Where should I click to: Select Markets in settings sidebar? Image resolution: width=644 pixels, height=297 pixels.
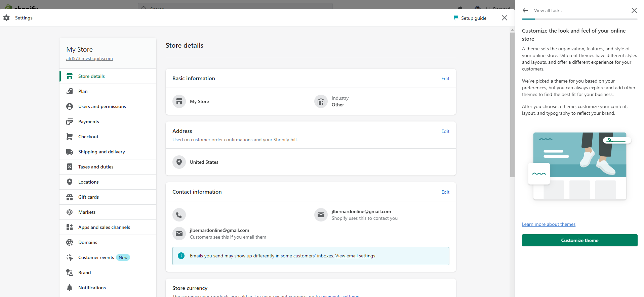108,212
